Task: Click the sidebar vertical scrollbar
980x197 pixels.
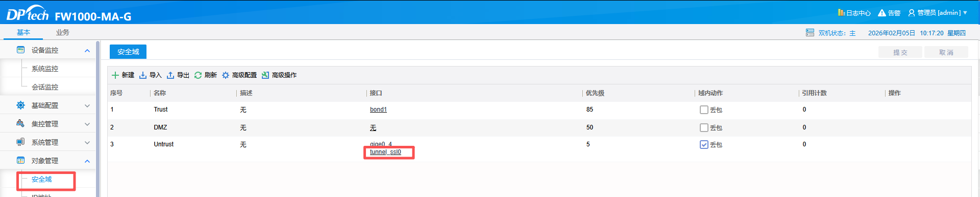Action: [97, 119]
